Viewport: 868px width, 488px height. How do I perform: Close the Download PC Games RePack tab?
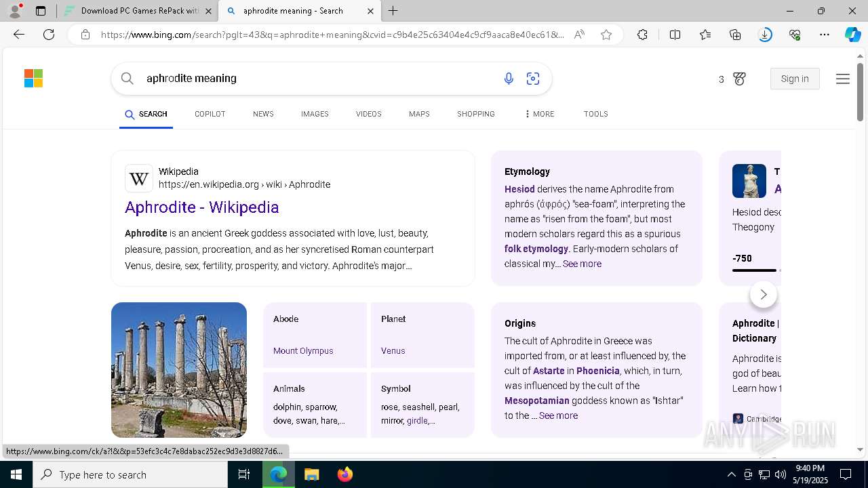(x=208, y=11)
